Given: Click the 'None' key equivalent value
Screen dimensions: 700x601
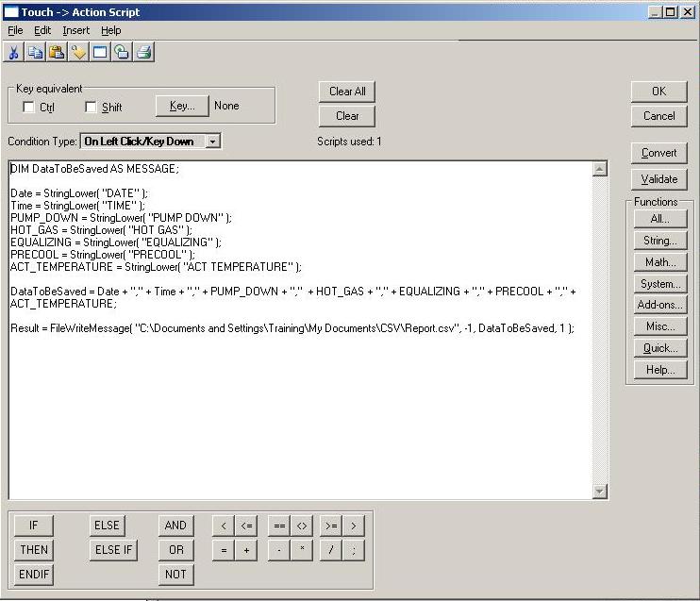Looking at the screenshot, I should click(x=226, y=106).
